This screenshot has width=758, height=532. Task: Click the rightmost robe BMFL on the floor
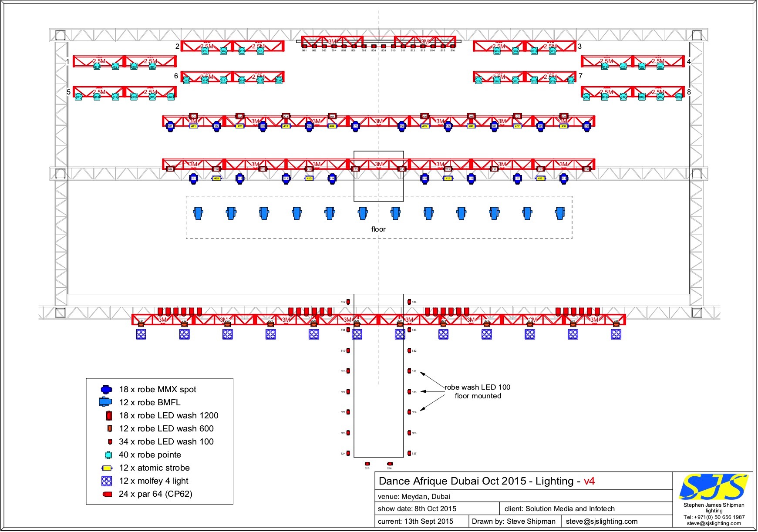tap(560, 213)
